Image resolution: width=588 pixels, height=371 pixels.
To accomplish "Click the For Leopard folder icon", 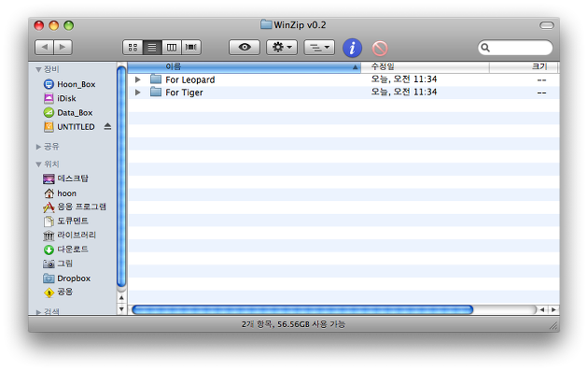I will click(x=156, y=79).
